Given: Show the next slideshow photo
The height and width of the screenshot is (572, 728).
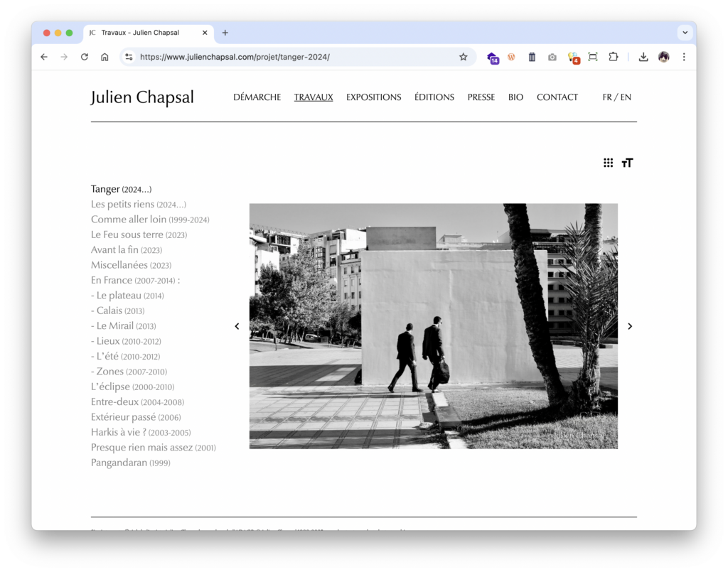Looking at the screenshot, I should [629, 326].
